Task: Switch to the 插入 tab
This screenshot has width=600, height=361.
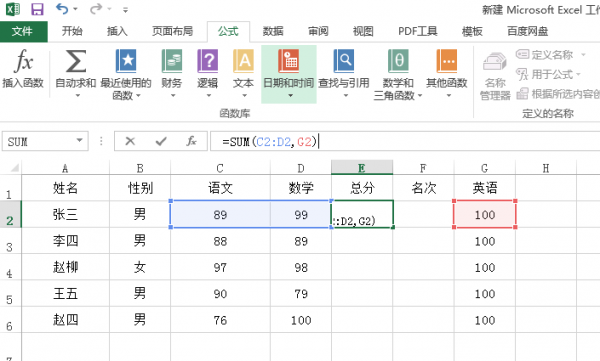Action: 117,31
